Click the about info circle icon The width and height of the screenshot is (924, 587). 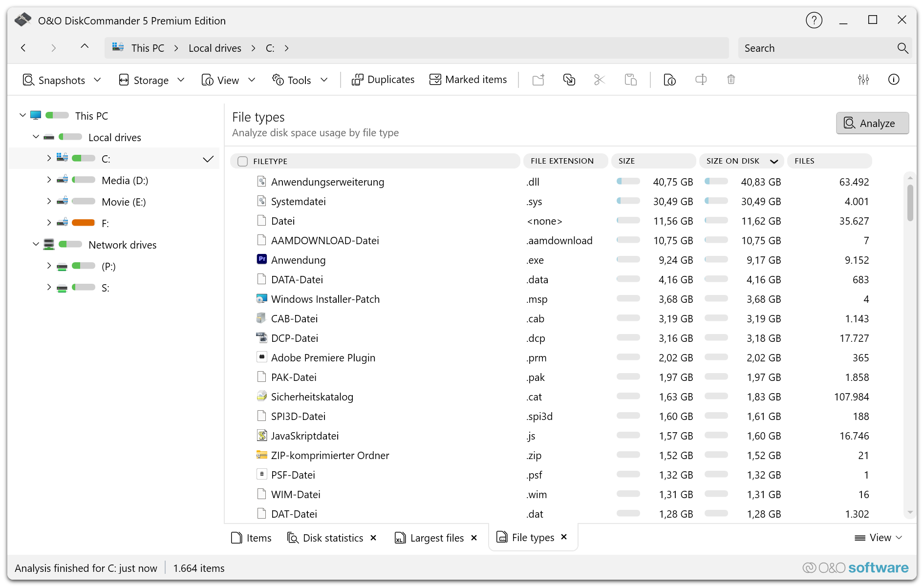pyautogui.click(x=893, y=80)
